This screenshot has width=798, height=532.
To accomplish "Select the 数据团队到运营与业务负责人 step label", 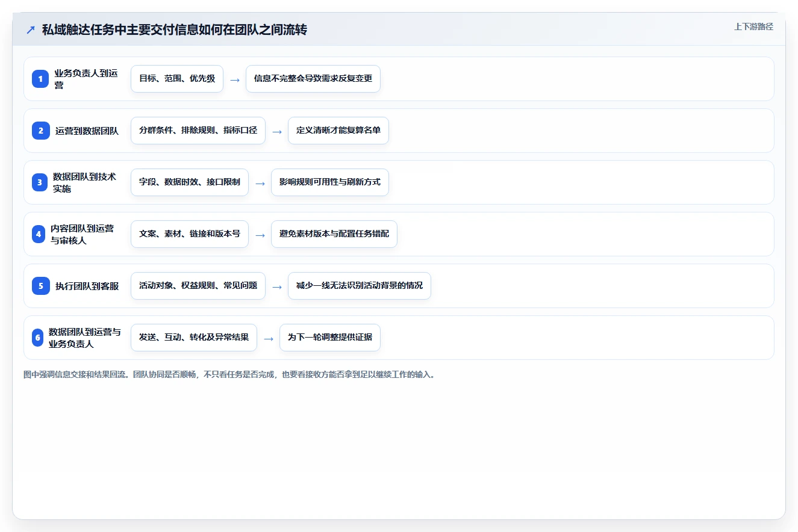I will [x=85, y=338].
